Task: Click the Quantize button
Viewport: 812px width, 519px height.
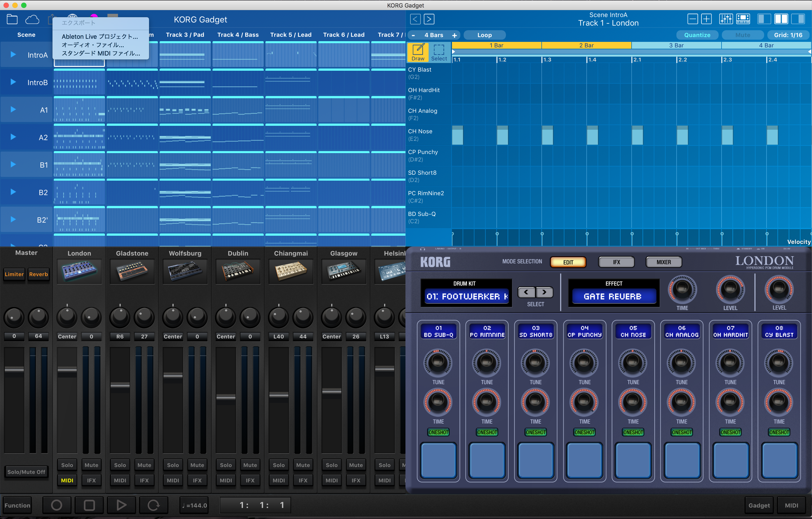Action: click(697, 35)
